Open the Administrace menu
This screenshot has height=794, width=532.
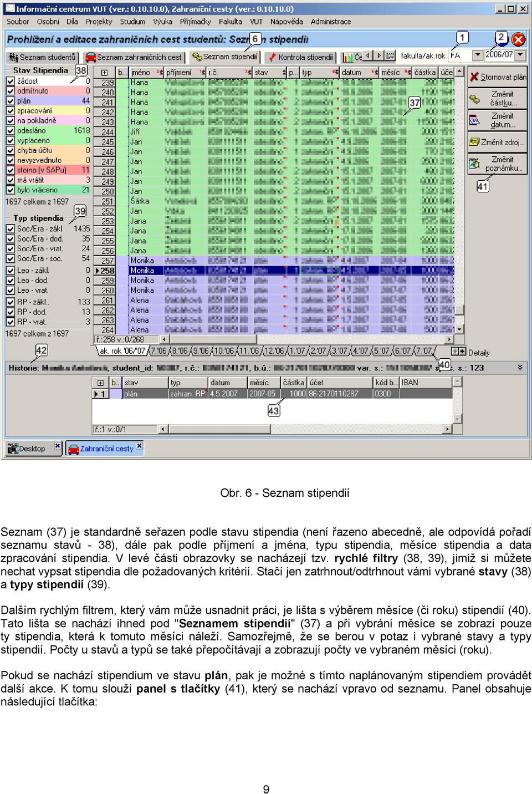click(331, 22)
